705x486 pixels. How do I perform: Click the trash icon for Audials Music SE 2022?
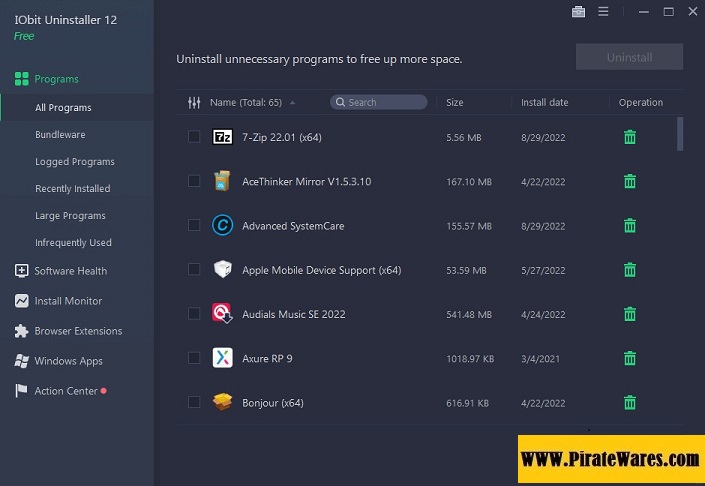[629, 314]
